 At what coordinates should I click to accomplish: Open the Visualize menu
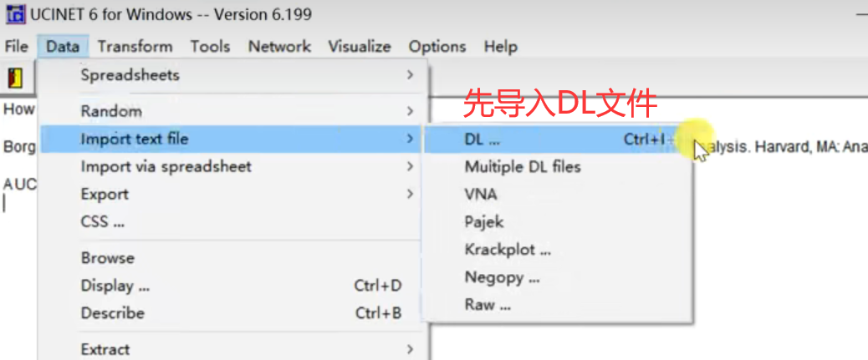360,47
